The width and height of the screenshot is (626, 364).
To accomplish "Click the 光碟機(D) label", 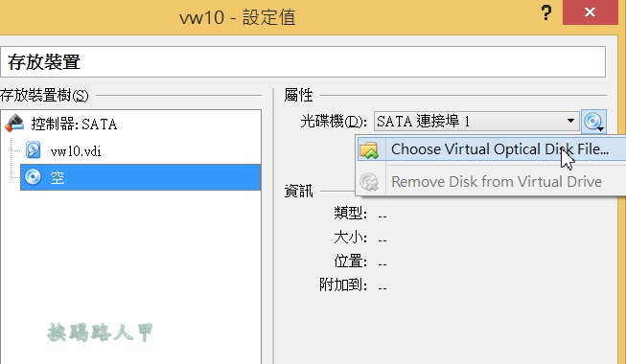I will point(334,121).
